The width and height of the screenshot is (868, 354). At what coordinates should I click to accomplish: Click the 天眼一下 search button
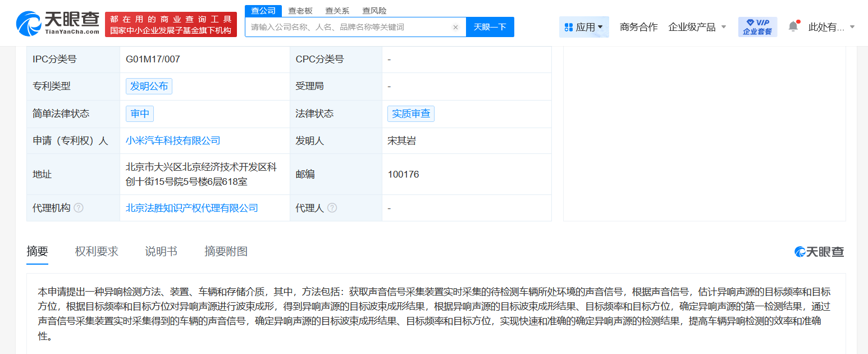[x=490, y=27]
